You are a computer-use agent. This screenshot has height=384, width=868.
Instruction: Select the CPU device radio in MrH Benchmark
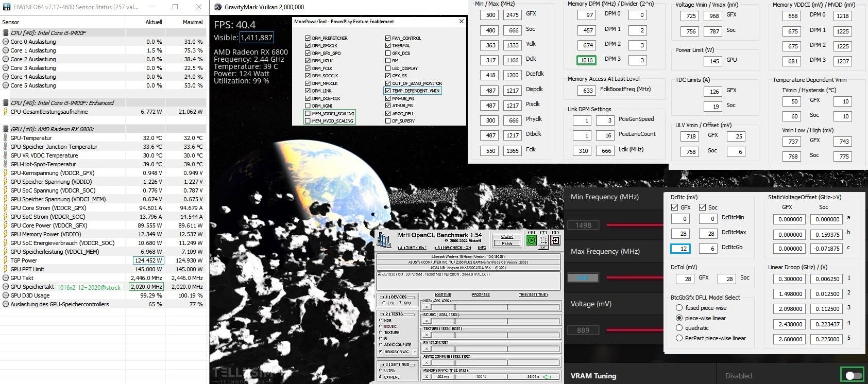coord(384,303)
